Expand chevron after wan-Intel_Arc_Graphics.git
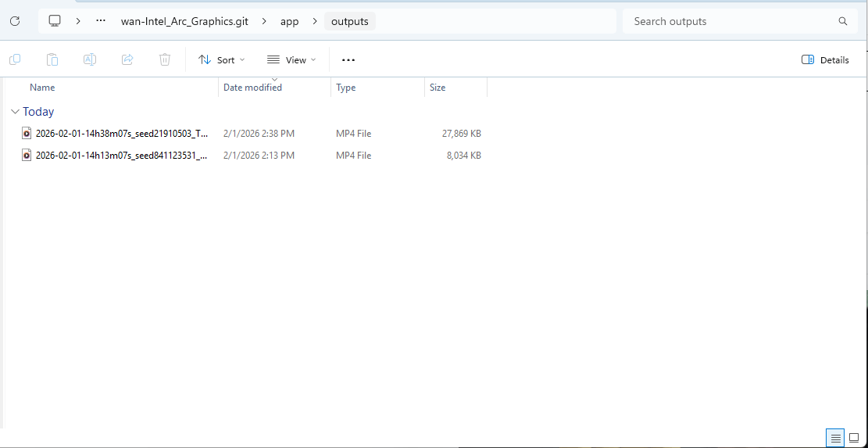The height and width of the screenshot is (448, 868). click(x=264, y=21)
